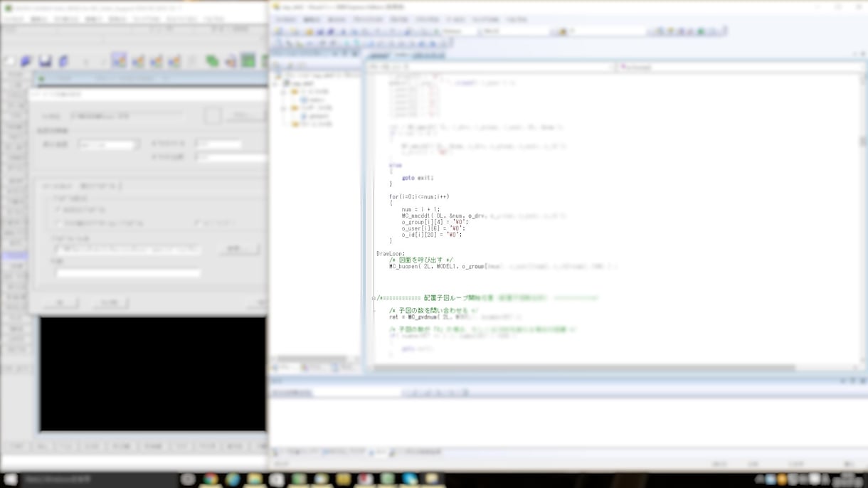Image resolution: width=868 pixels, height=488 pixels.
Task: Click the empty text field in the dialog's lower section
Action: coord(128,272)
